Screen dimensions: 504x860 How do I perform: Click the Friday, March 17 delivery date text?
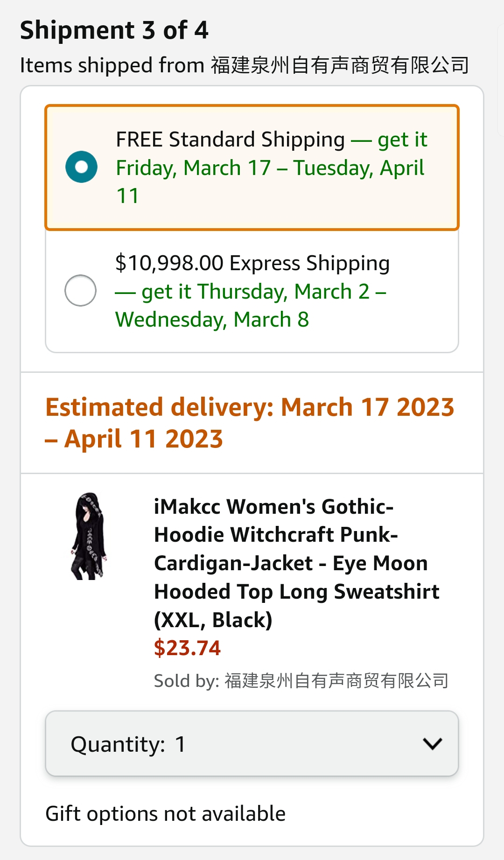(x=193, y=168)
